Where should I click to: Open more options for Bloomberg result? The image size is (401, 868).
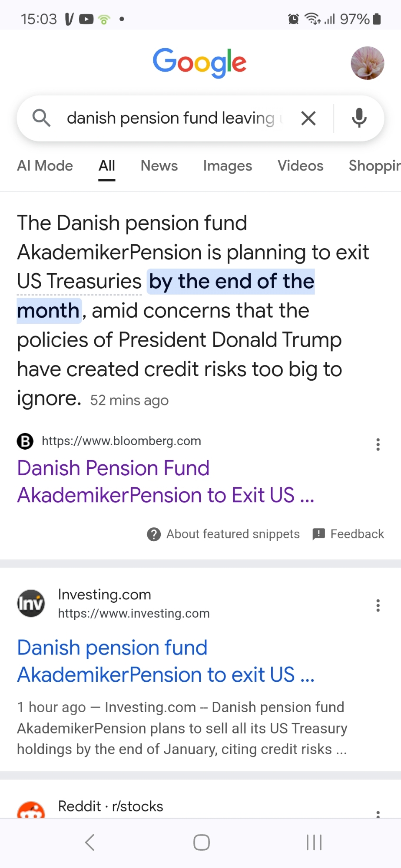click(378, 444)
